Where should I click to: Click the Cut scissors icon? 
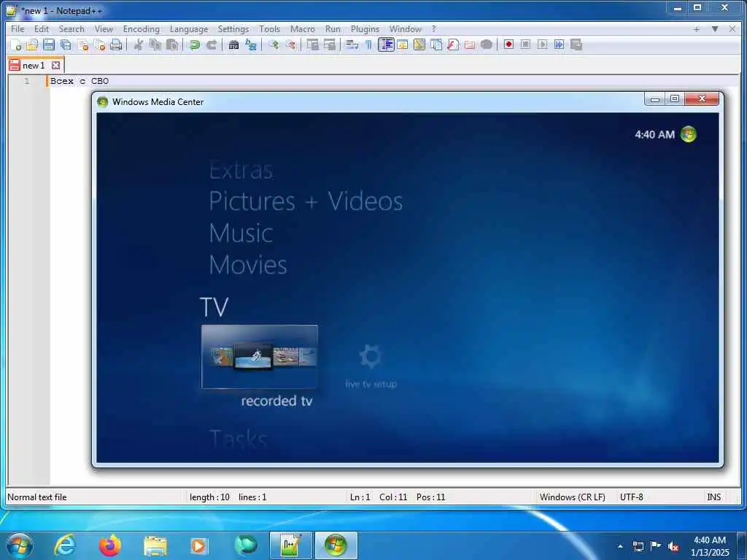(139, 44)
